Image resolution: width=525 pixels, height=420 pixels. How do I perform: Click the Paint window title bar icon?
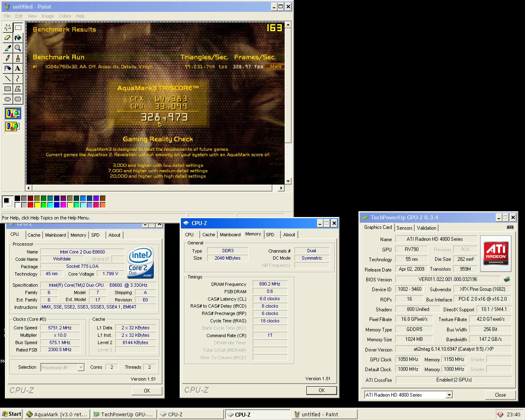7,7
